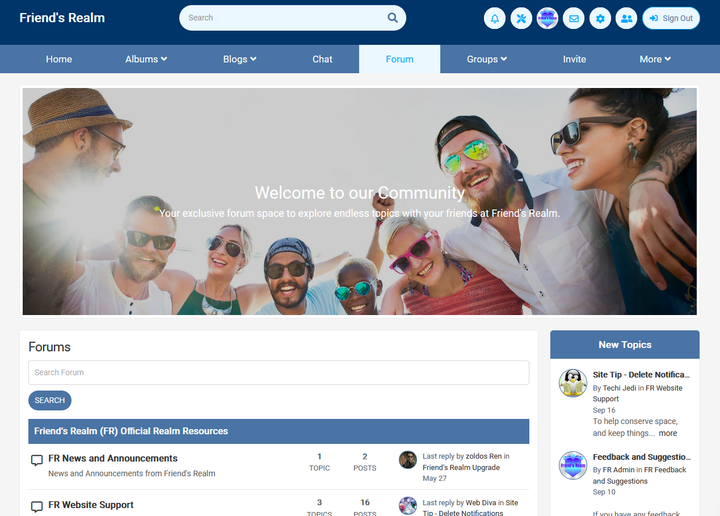Click the Welcome to our Community banner image
720x516 pixels.
(360, 201)
